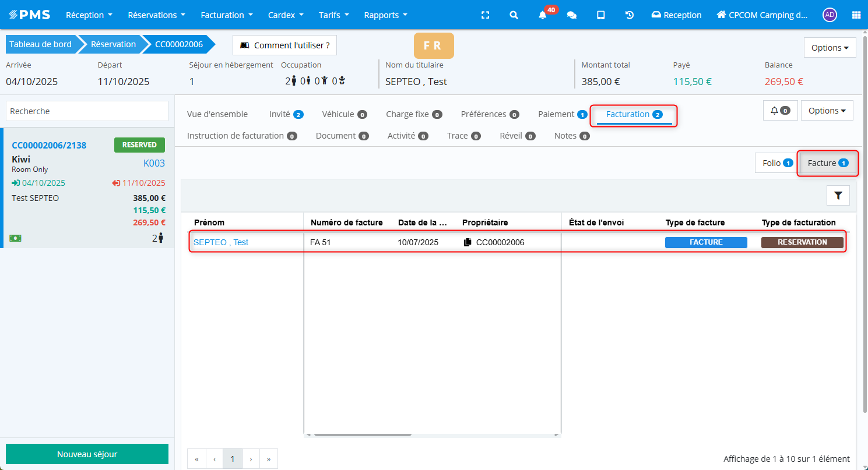Click the tablet device icon
868x470 pixels.
[x=600, y=15]
